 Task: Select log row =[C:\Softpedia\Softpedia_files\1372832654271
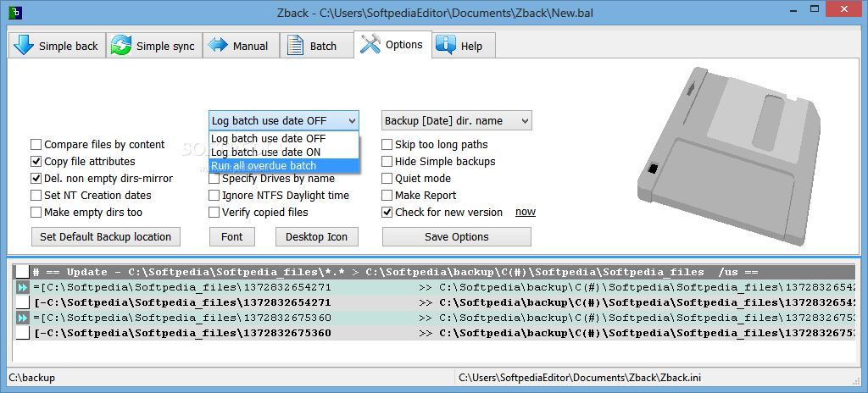[x=435, y=287]
